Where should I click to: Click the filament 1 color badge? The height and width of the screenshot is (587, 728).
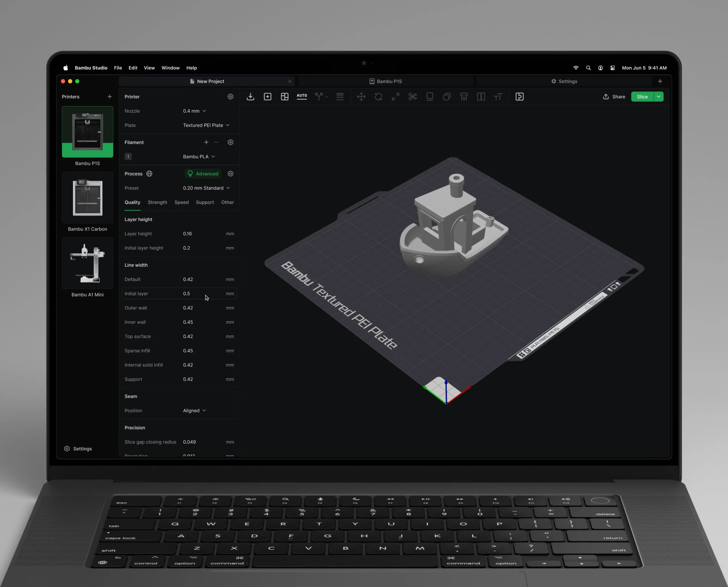[128, 156]
